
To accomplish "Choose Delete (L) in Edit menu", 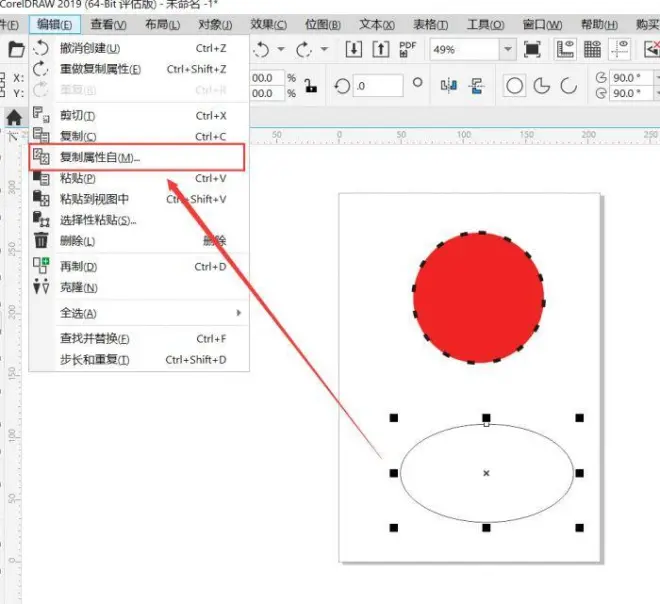I will tap(139, 241).
